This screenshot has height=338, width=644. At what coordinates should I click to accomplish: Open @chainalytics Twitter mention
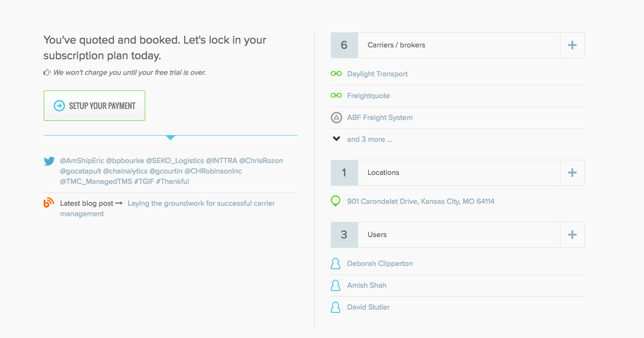(x=125, y=171)
